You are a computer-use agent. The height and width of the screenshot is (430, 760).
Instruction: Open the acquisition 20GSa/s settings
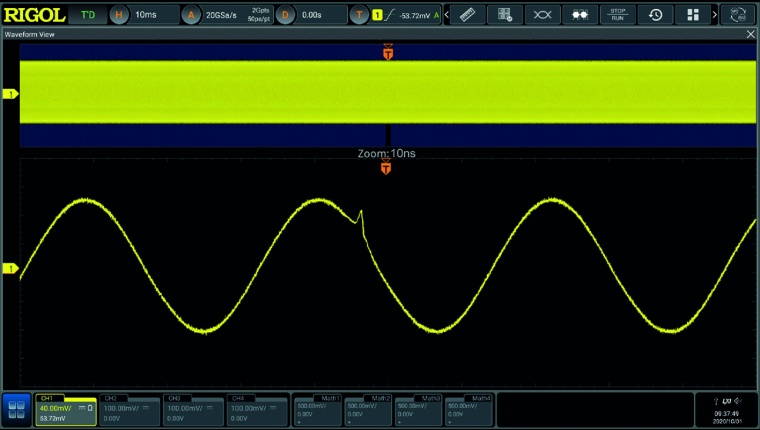pos(225,15)
